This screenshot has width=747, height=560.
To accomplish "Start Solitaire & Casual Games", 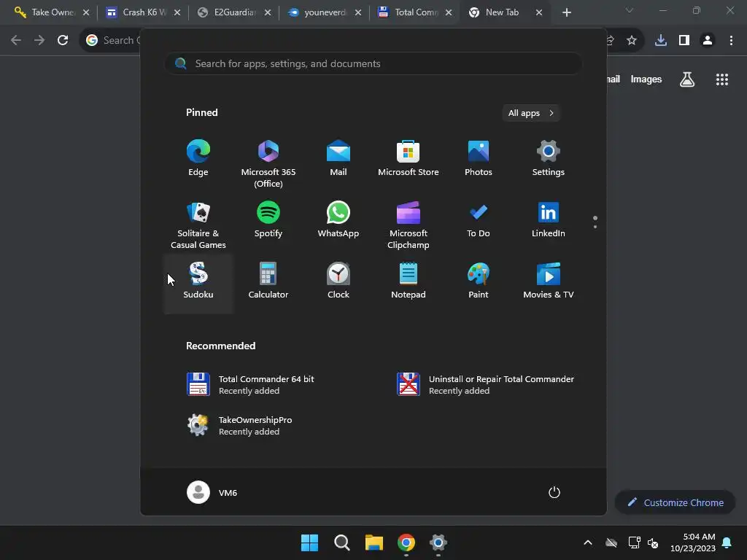I will [x=198, y=225].
